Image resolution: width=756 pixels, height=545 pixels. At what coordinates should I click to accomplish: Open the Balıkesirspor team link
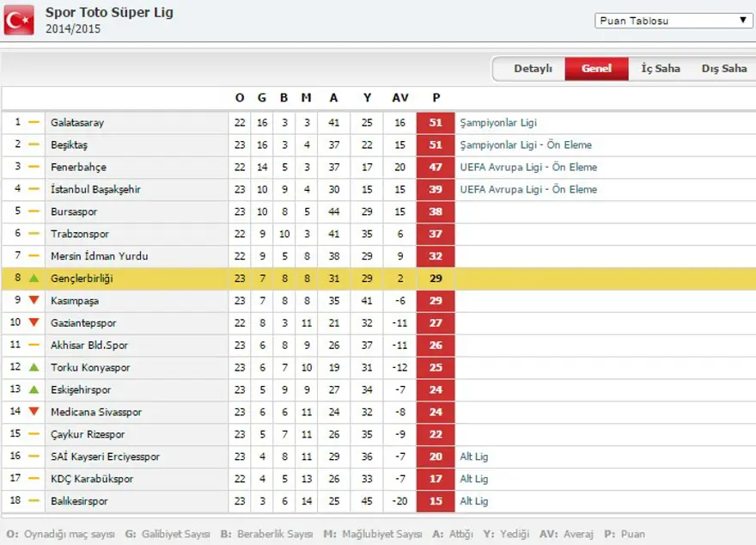coord(79,501)
